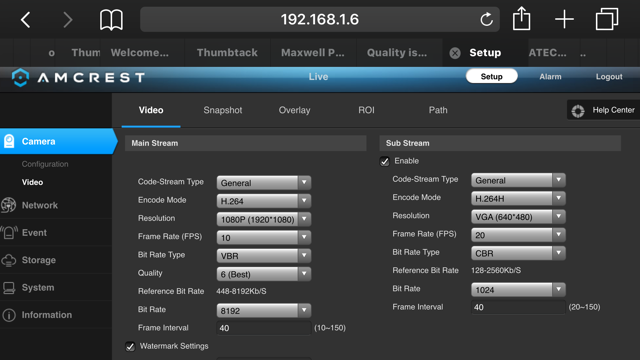Click the Information circle icon
Image resolution: width=640 pixels, height=360 pixels.
coord(9,315)
